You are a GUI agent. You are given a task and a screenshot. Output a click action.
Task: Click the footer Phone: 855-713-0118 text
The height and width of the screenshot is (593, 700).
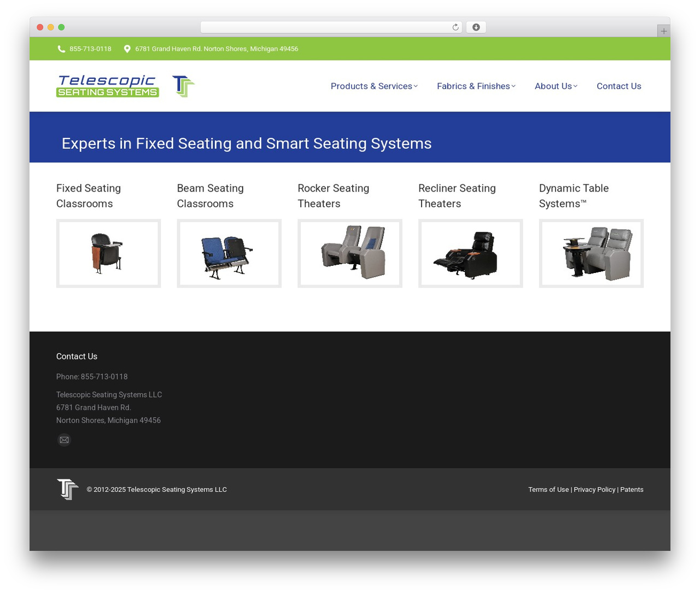(x=92, y=376)
